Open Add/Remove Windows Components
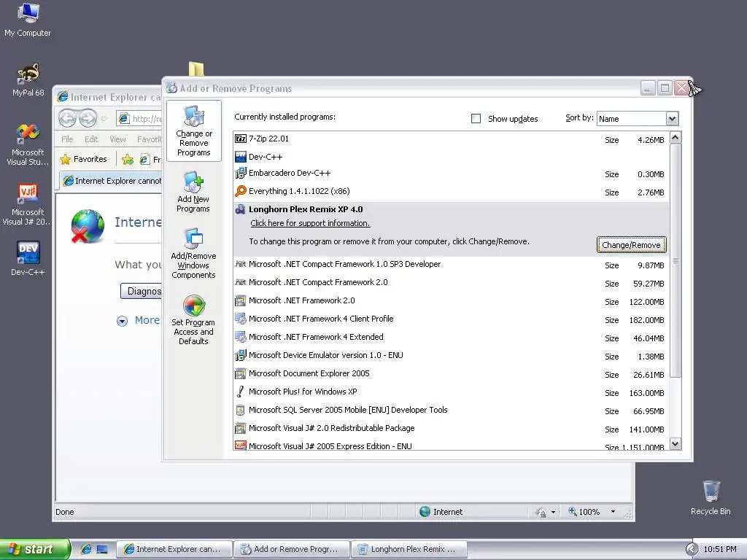747x560 pixels. 193,253
